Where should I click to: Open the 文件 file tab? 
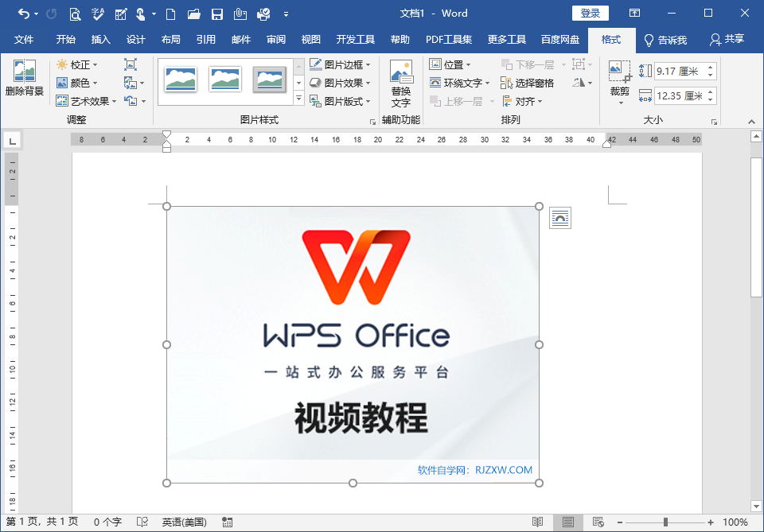coord(24,40)
